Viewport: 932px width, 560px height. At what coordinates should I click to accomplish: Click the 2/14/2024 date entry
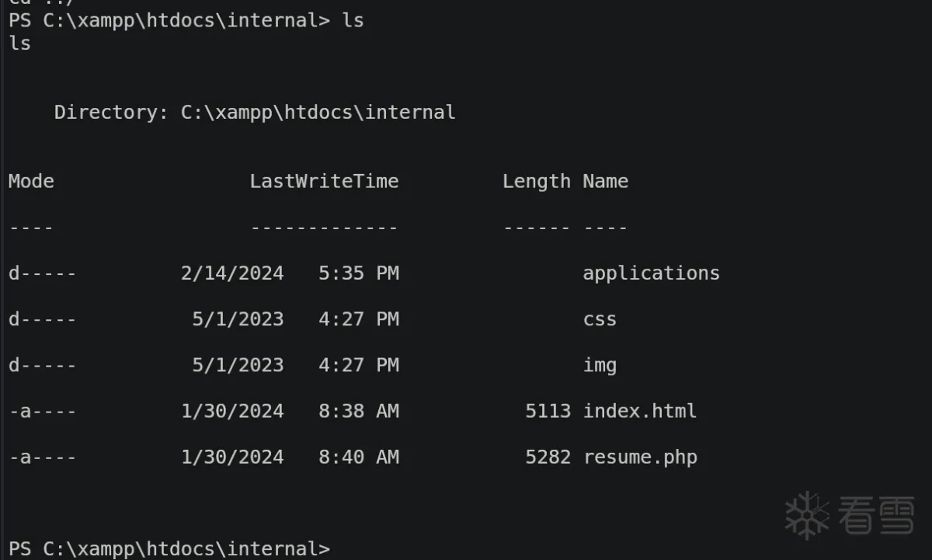232,273
